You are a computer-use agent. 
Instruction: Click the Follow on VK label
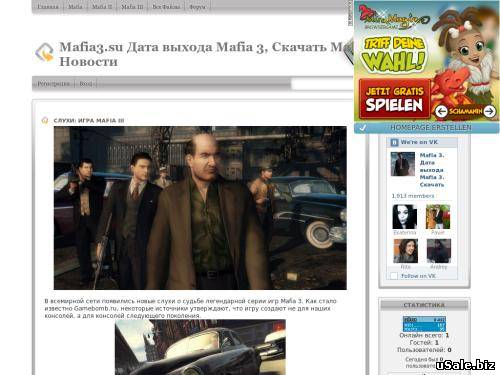pyautogui.click(x=418, y=276)
